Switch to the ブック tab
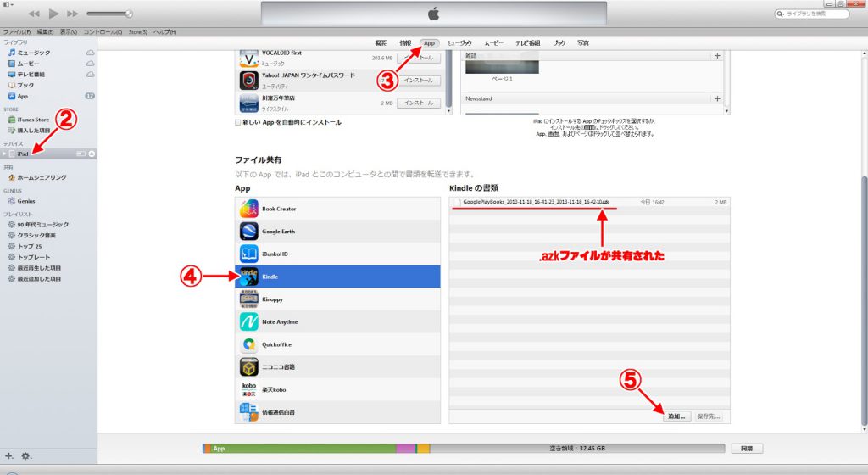 [x=559, y=43]
